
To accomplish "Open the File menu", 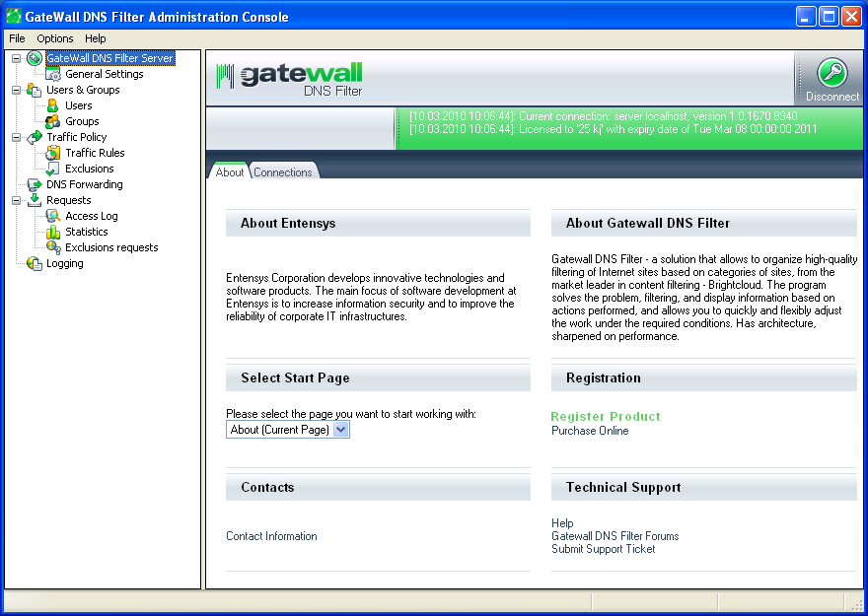I will pos(17,38).
